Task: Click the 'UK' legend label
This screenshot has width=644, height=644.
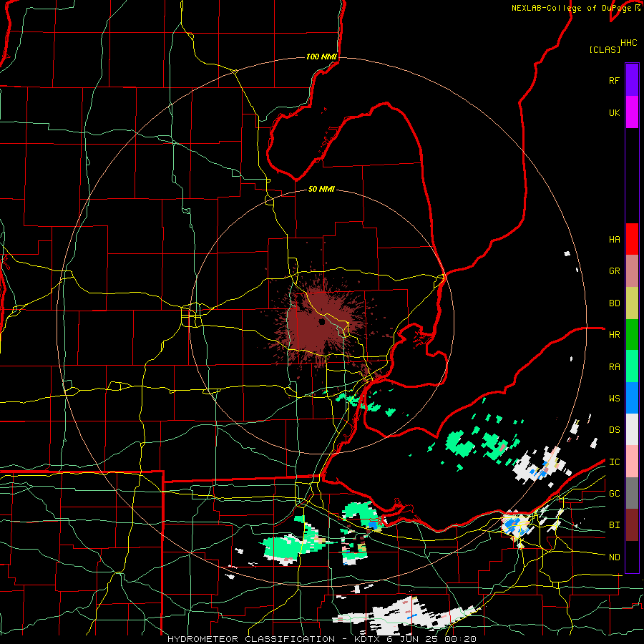Action: 614,112
